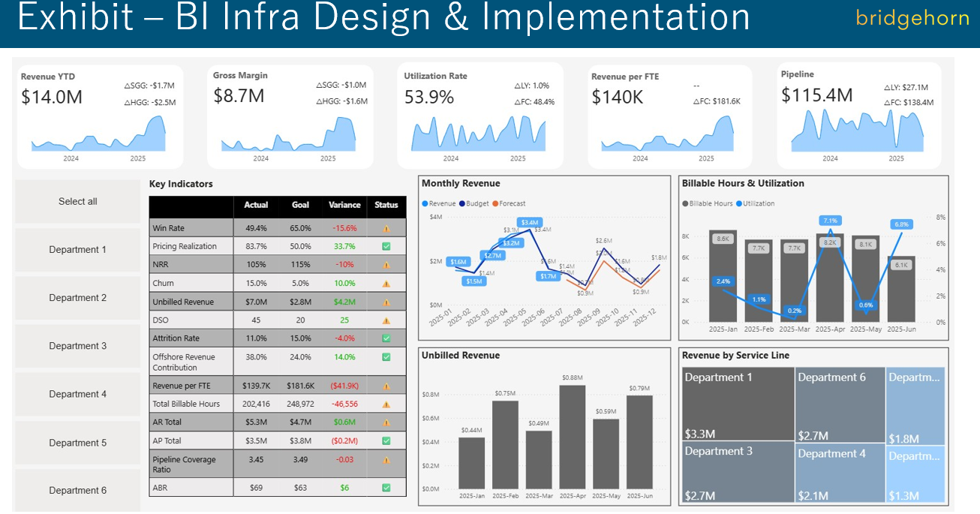Select the Department 3 treemap tile
Screen dimensions: 980x514
(738, 472)
